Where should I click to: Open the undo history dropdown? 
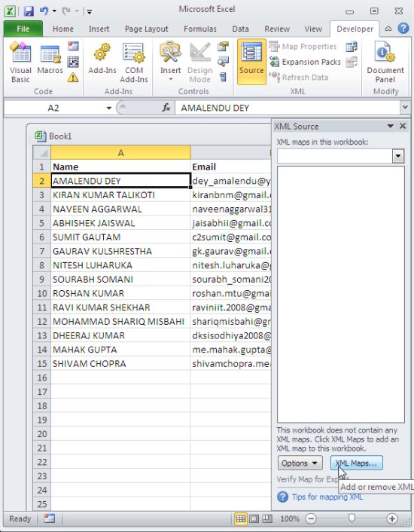[x=54, y=11]
